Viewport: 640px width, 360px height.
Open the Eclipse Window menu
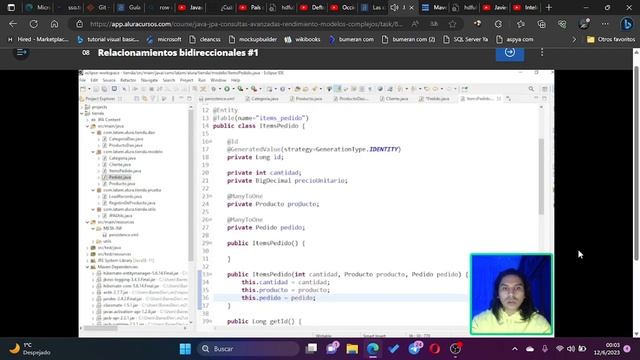coord(218,80)
